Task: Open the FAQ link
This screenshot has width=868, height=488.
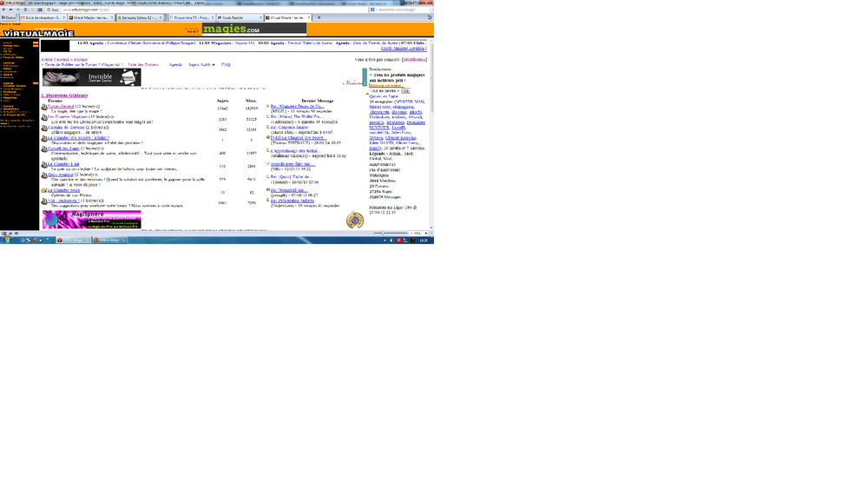Action: point(226,64)
